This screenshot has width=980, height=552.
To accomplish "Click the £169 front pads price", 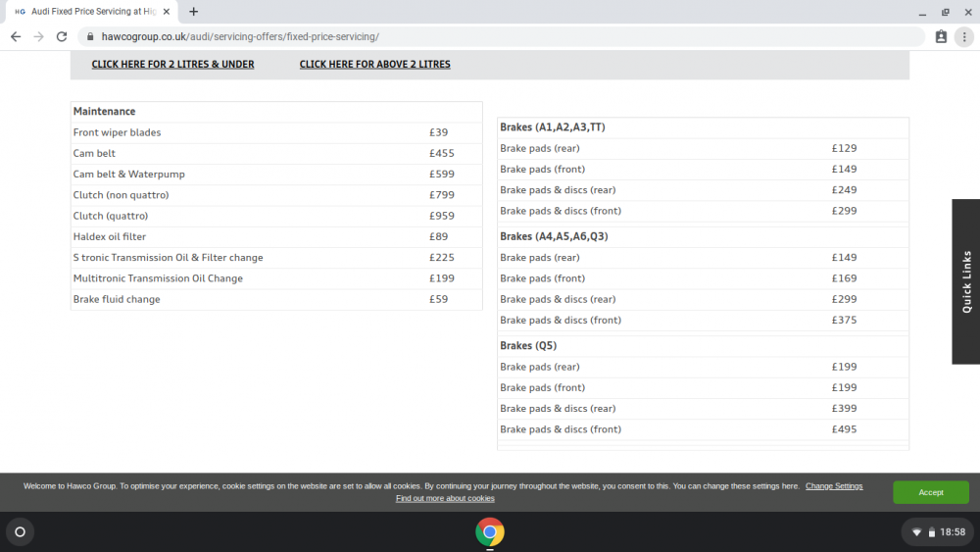I will click(x=845, y=278).
